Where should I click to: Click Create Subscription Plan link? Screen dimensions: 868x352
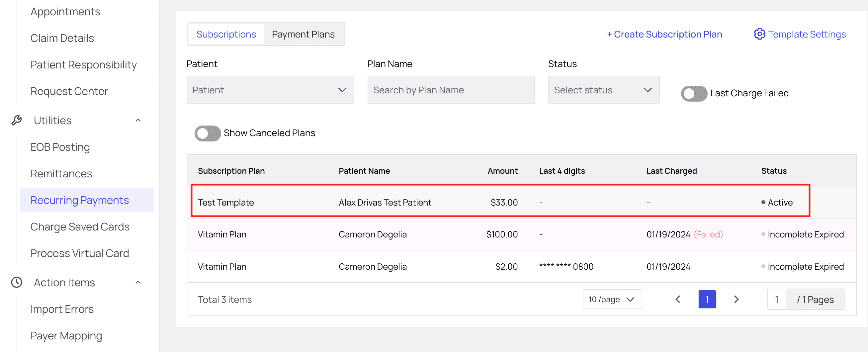pyautogui.click(x=664, y=34)
